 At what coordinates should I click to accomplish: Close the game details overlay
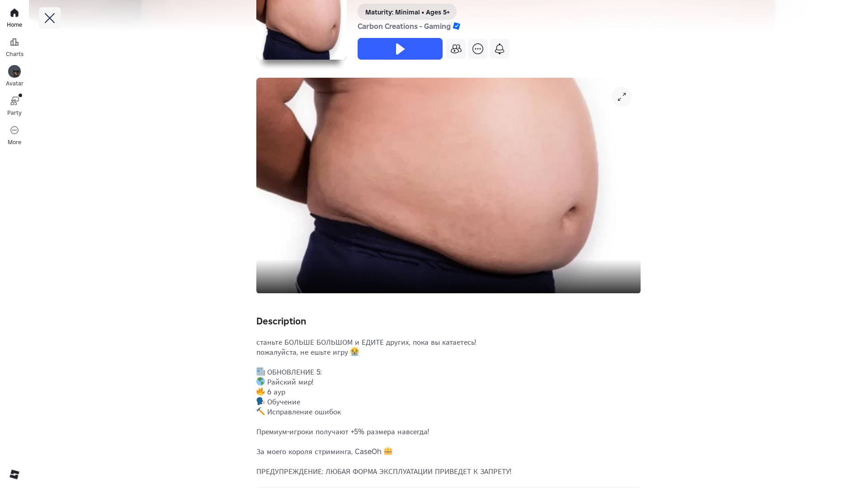coord(50,18)
